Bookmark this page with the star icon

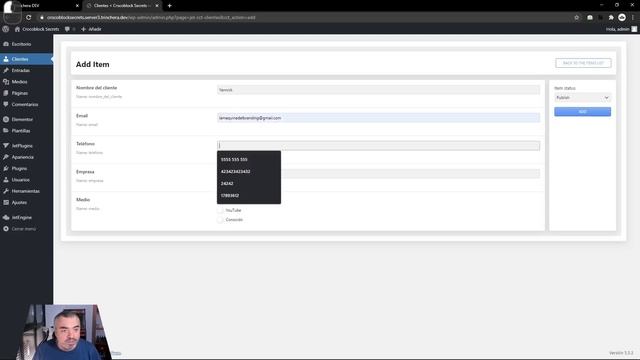click(576, 18)
